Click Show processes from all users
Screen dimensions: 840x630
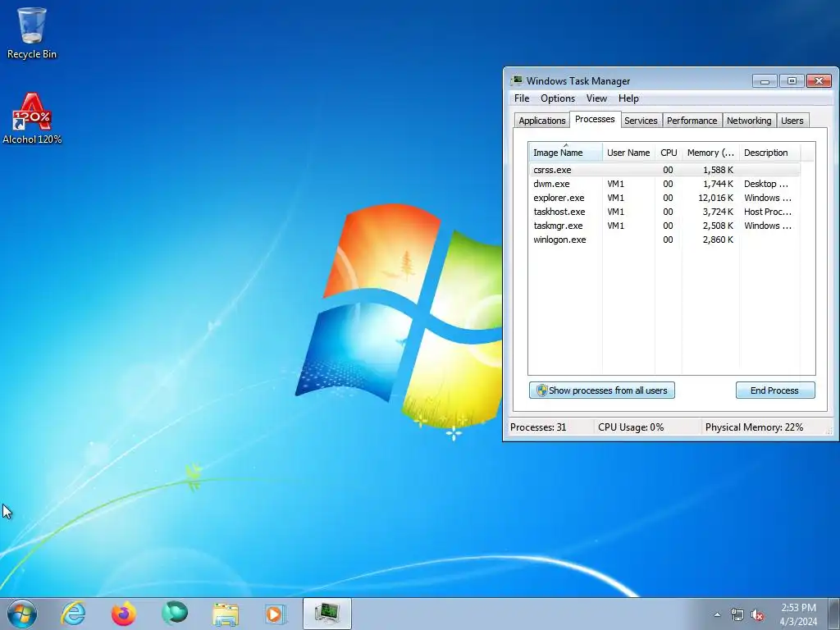(601, 390)
